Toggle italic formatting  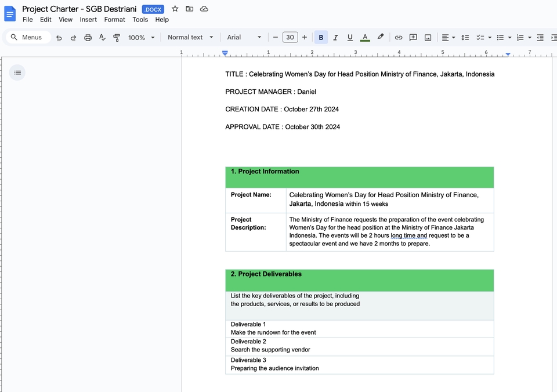click(x=335, y=37)
